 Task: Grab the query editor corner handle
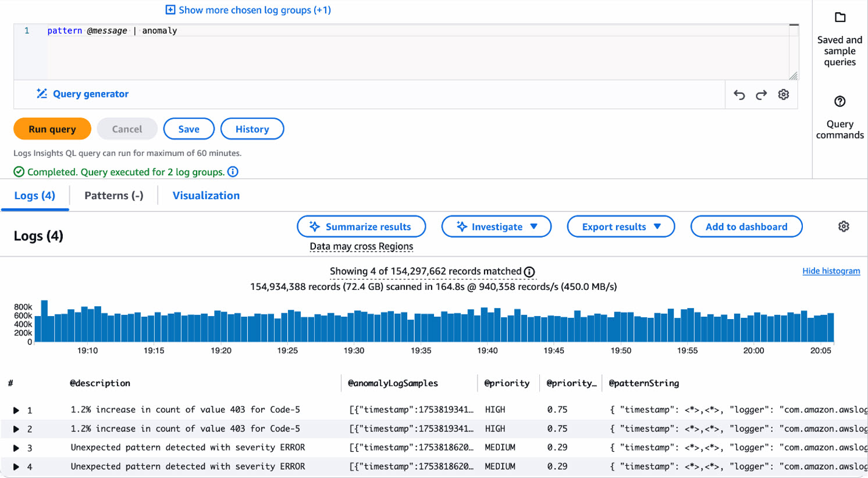point(793,76)
